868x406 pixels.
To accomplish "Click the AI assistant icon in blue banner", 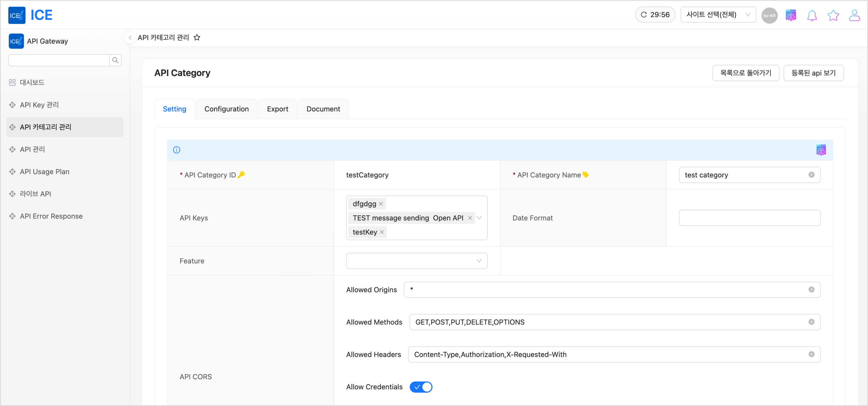I will coord(821,150).
